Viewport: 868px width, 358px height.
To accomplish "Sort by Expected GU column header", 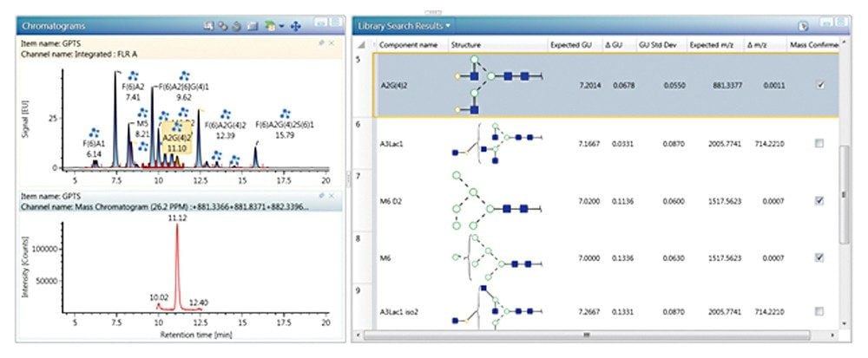I will [x=571, y=45].
